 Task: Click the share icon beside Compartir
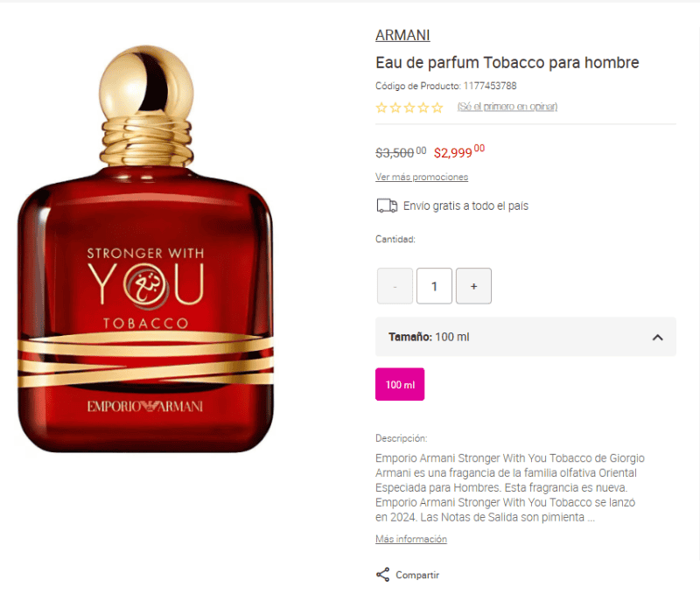coord(382,575)
